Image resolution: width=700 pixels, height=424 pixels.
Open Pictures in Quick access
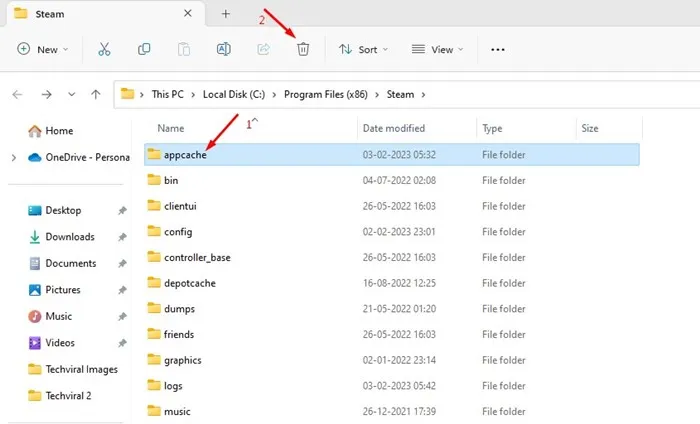(x=54, y=290)
